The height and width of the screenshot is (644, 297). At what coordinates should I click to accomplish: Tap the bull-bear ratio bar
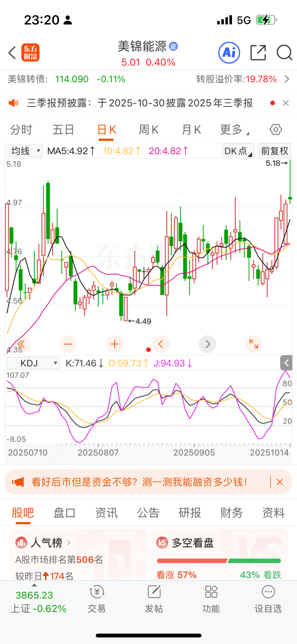click(219, 561)
